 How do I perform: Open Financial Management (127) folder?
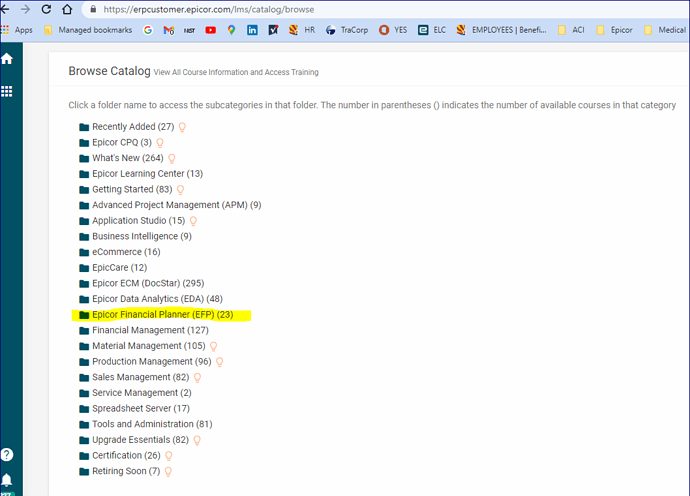click(x=144, y=330)
